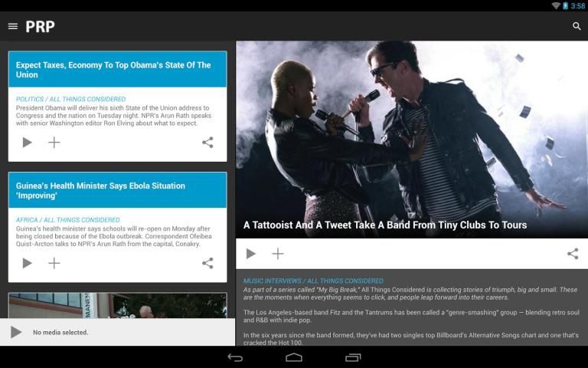Image resolution: width=588 pixels, height=368 pixels.
Task: Share the Tattooist And A Tweet story
Action: pyautogui.click(x=573, y=254)
